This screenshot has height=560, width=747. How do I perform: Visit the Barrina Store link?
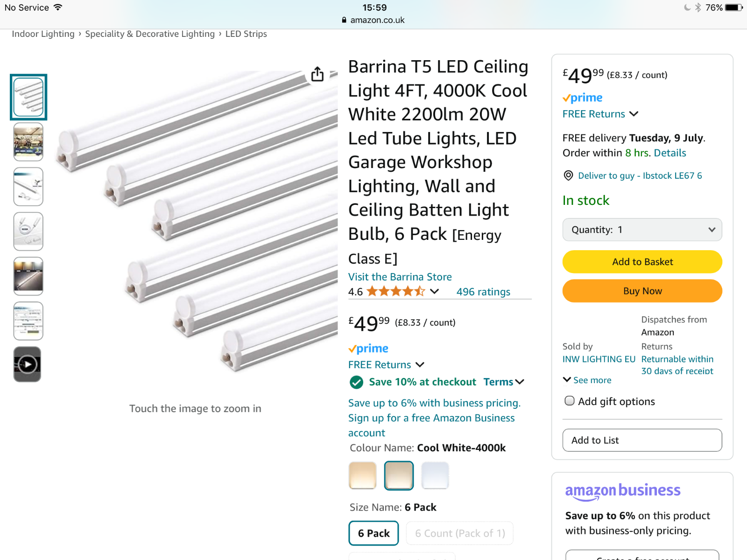(x=400, y=277)
